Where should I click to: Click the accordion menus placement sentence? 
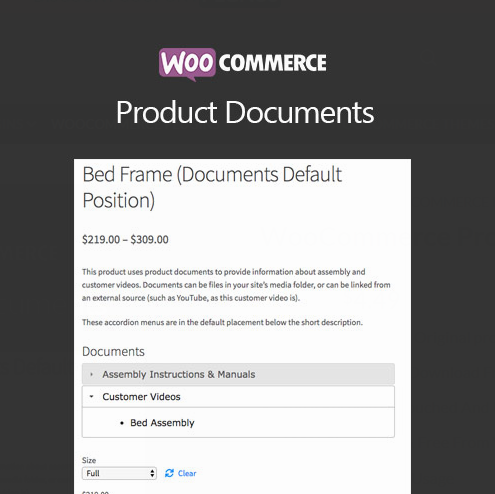[222, 322]
